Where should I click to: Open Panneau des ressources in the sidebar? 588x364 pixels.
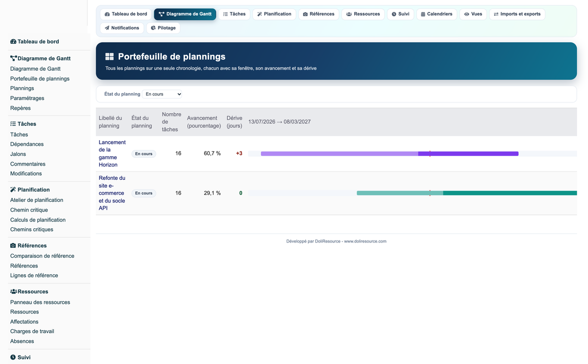coord(40,302)
